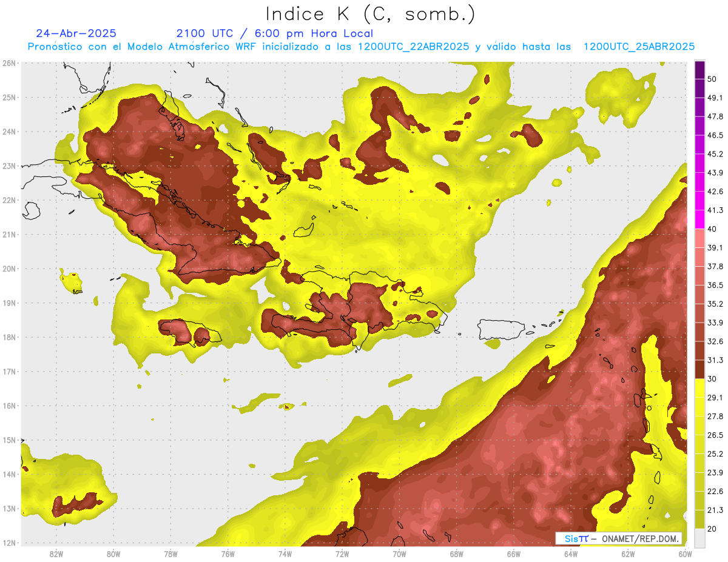Click the color bar value 27.8
The width and height of the screenshot is (728, 562).
716,416
